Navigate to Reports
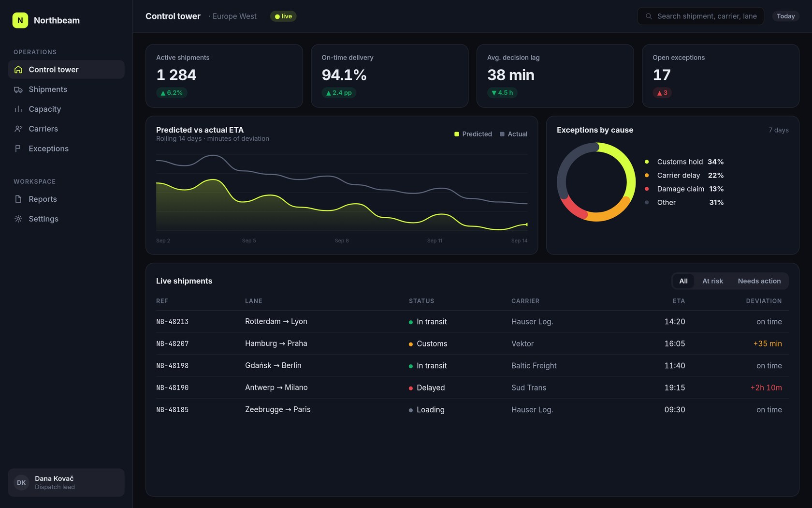Screen dimensions: 812x508 pyautogui.click(x=66, y=199)
